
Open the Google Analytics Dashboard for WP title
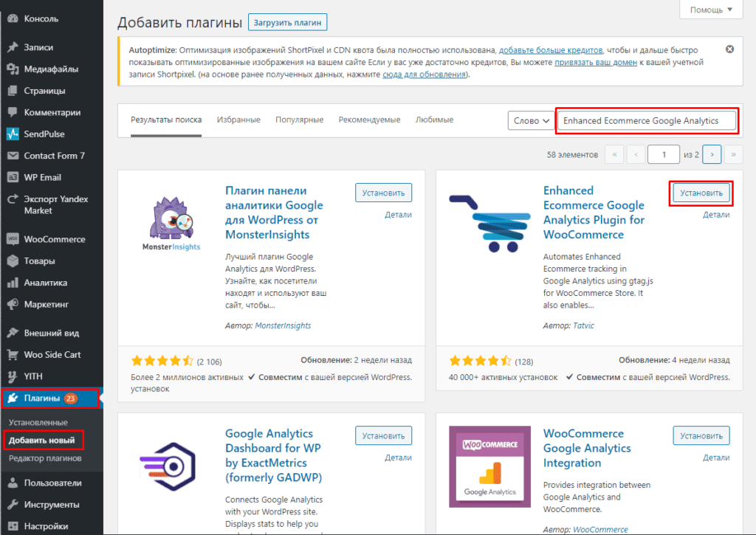(273, 455)
